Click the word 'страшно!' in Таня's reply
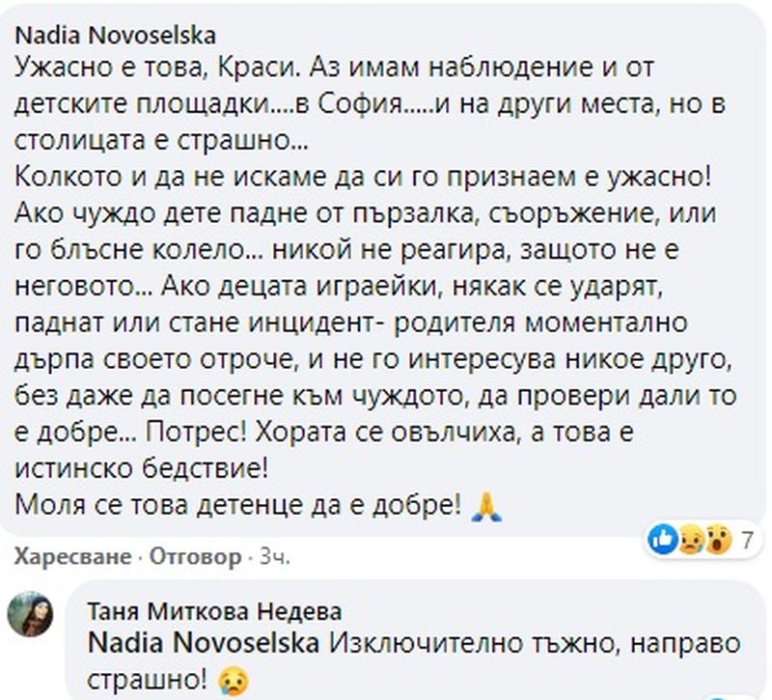This screenshot has width=772, height=700. (x=148, y=681)
